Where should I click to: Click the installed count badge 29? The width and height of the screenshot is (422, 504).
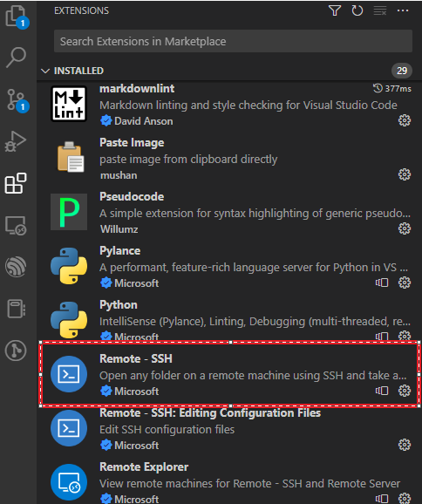(402, 71)
